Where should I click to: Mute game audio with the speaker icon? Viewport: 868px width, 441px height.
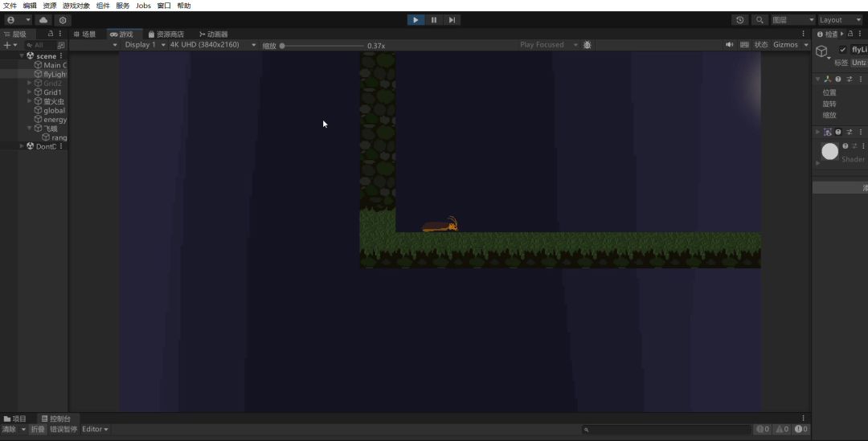(730, 45)
